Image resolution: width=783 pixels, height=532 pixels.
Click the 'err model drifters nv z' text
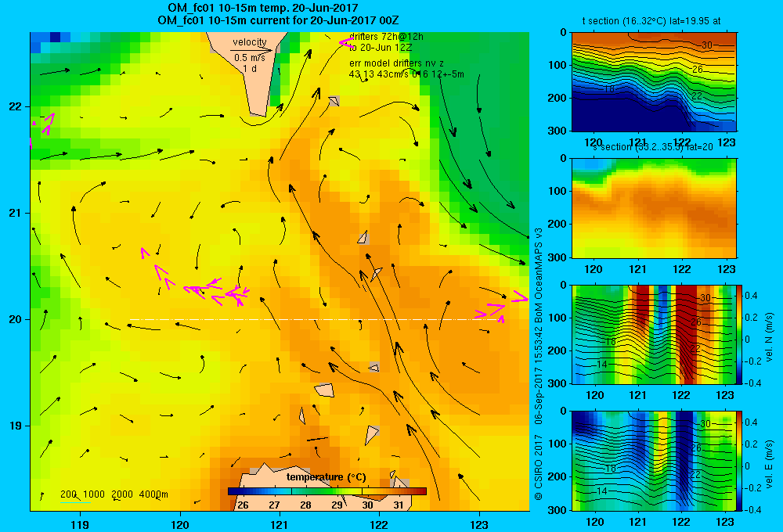click(396, 63)
